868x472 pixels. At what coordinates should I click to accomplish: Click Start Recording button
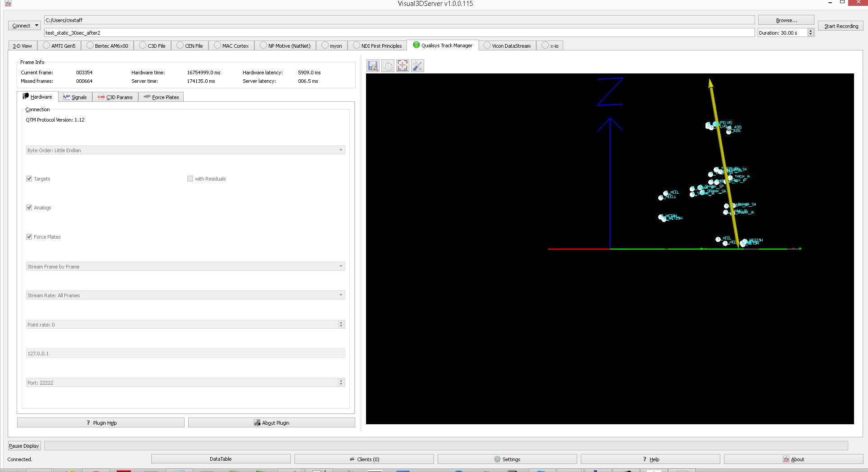tap(841, 26)
